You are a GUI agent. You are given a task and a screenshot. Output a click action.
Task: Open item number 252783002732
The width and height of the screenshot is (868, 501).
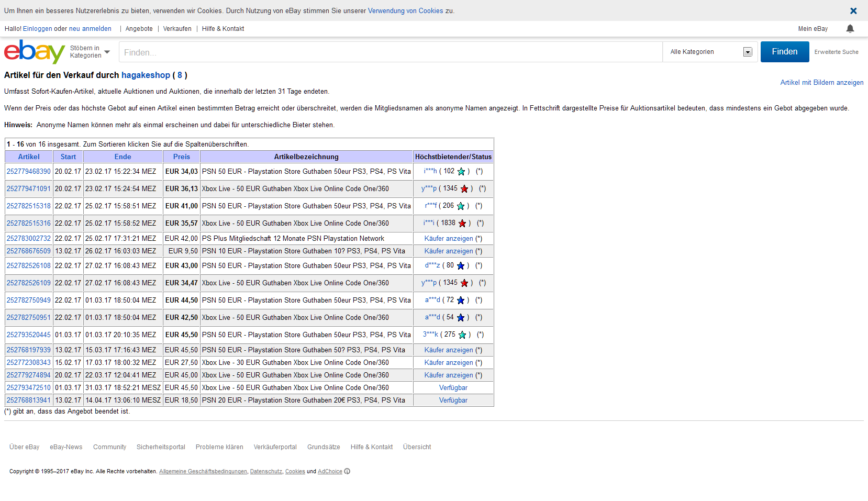point(29,238)
